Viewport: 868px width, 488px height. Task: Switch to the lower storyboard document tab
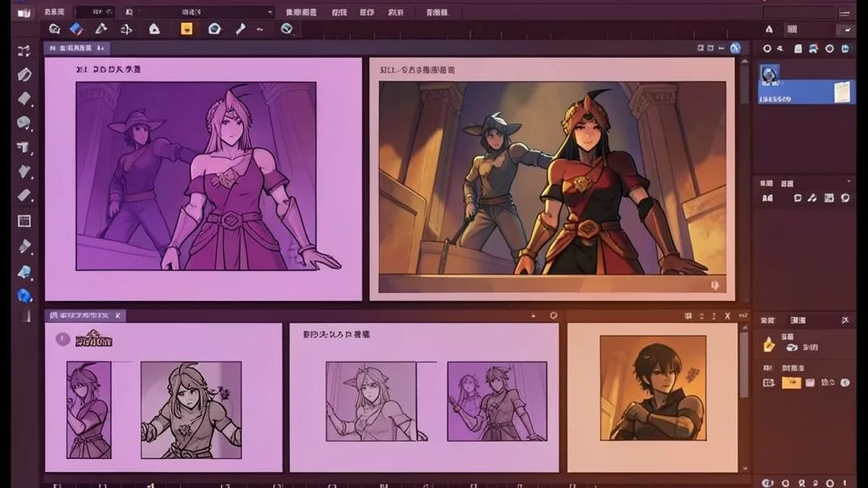click(85, 315)
